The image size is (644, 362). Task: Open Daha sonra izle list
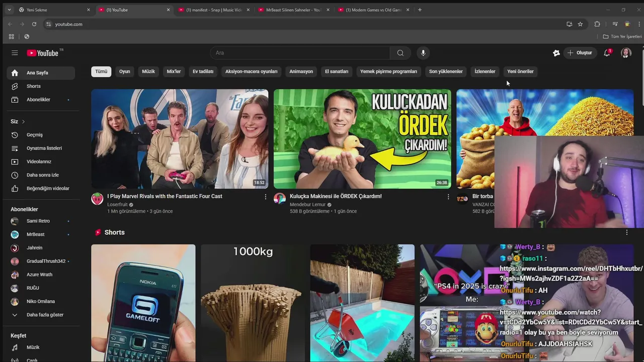(x=41, y=175)
